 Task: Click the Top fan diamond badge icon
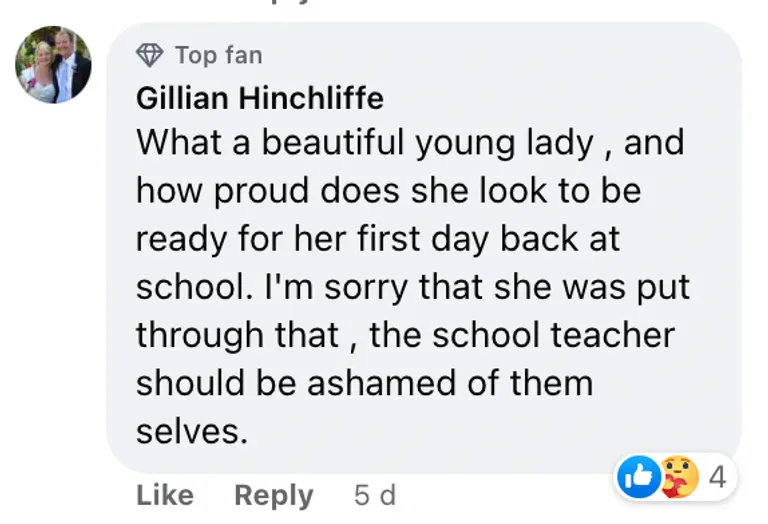151,54
